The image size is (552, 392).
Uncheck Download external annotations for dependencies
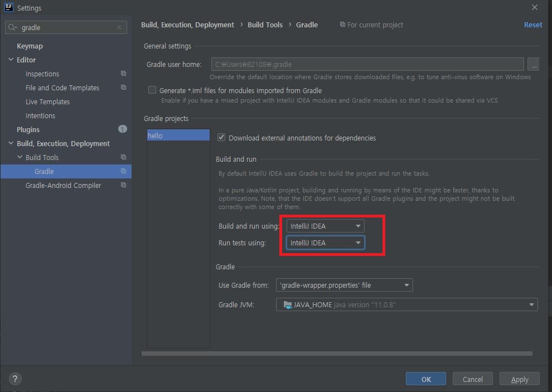221,138
